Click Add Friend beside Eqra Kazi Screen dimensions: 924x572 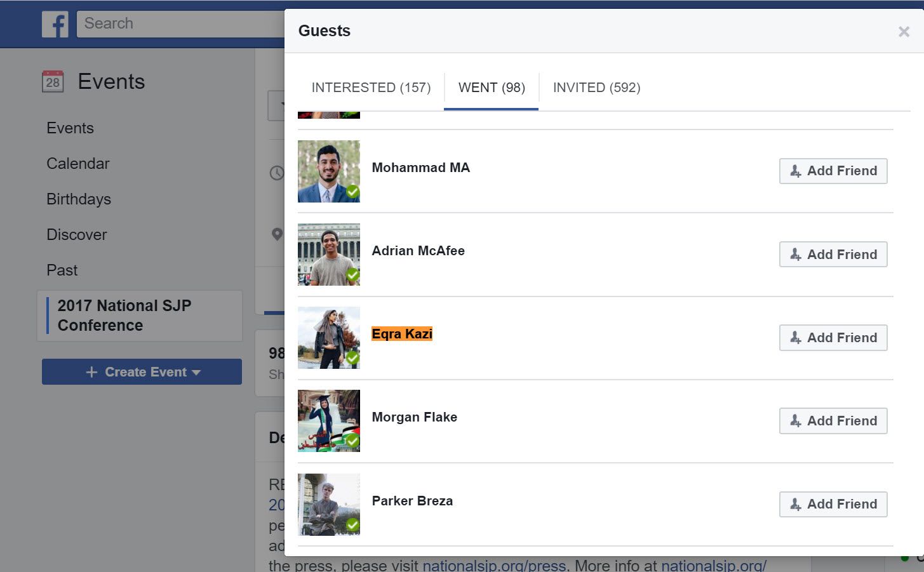[x=833, y=338]
